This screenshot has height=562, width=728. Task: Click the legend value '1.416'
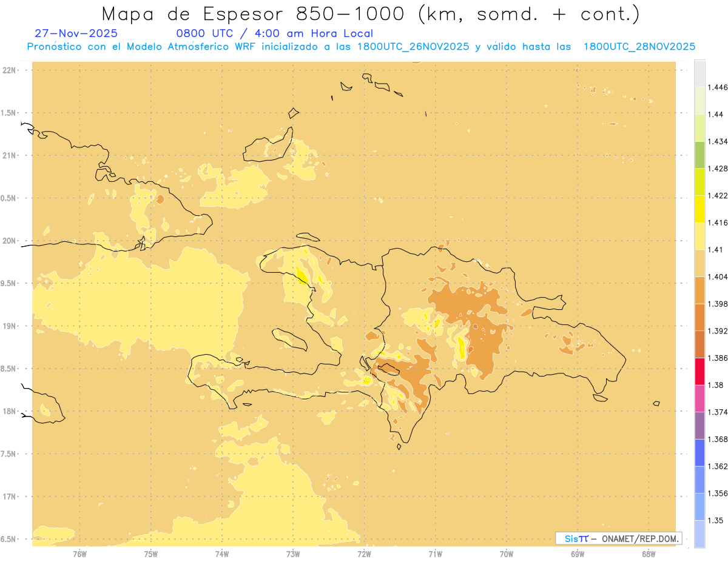click(x=718, y=222)
